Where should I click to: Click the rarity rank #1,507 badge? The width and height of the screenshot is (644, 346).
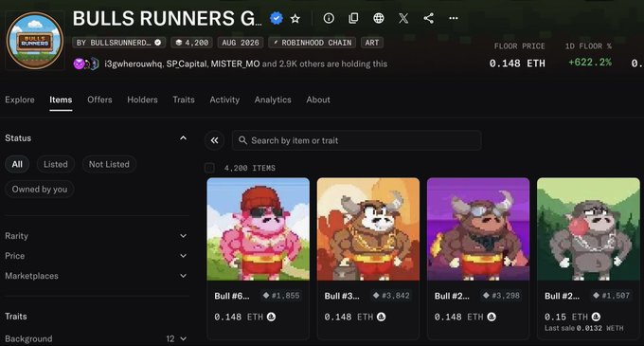tap(611, 296)
